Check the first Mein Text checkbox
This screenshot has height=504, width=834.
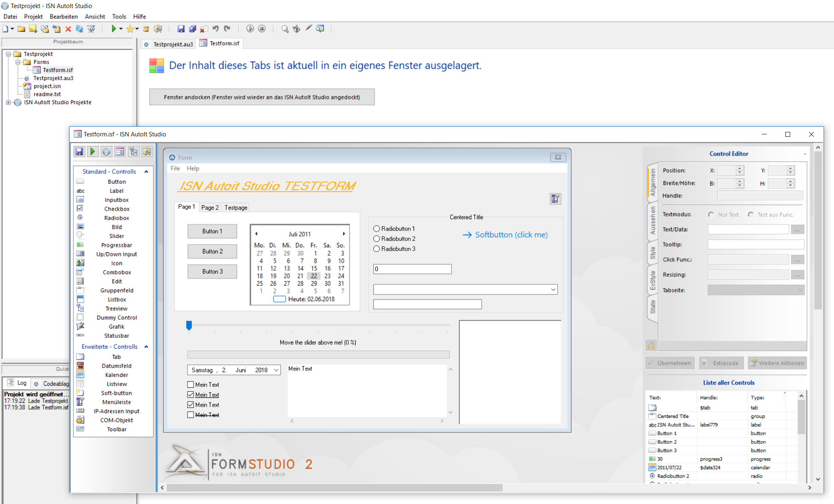[191, 385]
